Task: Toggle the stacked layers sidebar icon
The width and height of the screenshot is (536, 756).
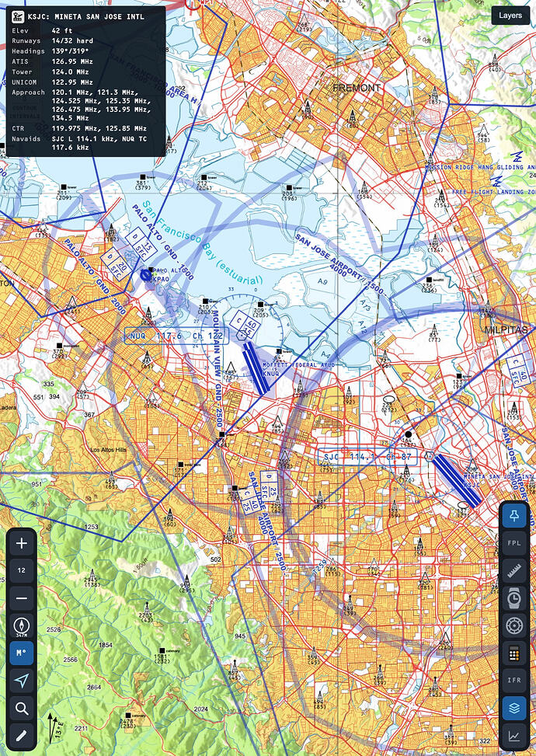Action: tap(514, 709)
